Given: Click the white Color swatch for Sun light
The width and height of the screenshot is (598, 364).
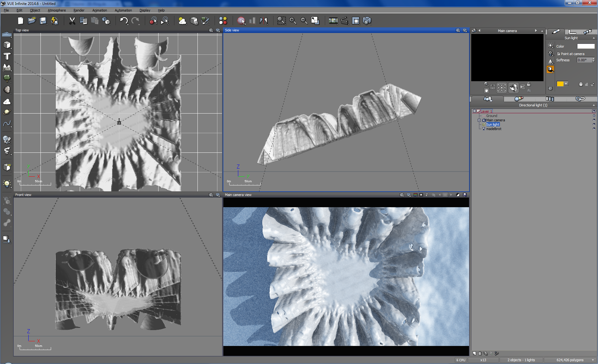Looking at the screenshot, I should 586,46.
